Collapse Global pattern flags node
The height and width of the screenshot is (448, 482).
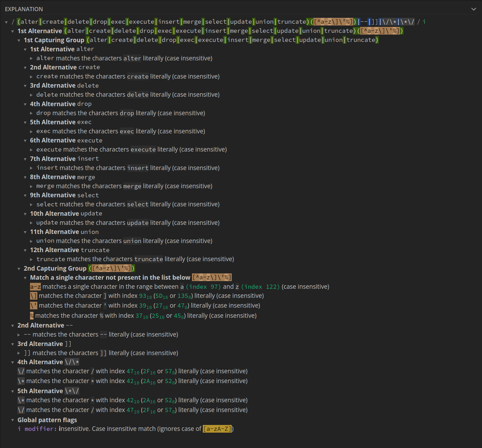click(13, 420)
